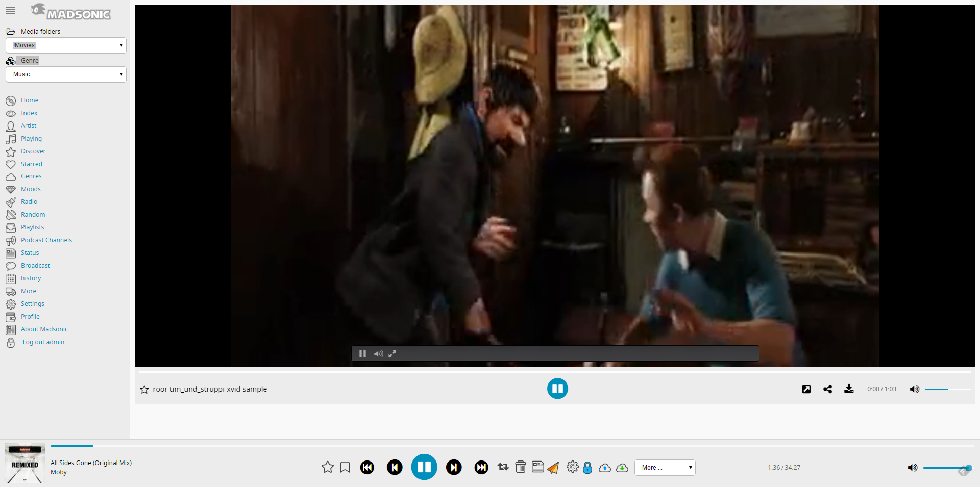Open the More ... dropdown in player bar
The width and height of the screenshot is (980, 487).
point(665,468)
